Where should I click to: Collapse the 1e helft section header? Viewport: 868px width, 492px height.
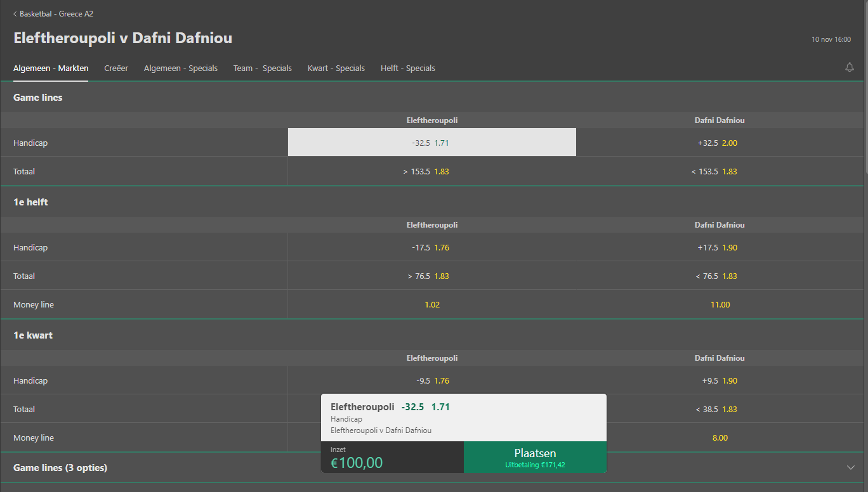pos(431,202)
